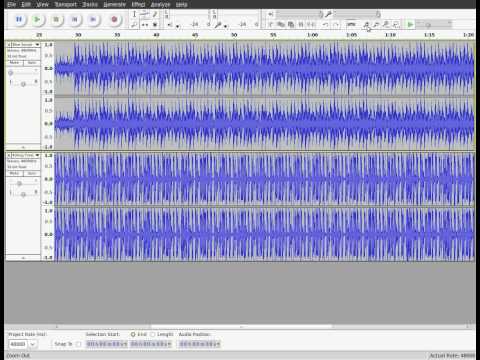
Task: Click the Zoom In magnifier icon
Action: tap(366, 25)
